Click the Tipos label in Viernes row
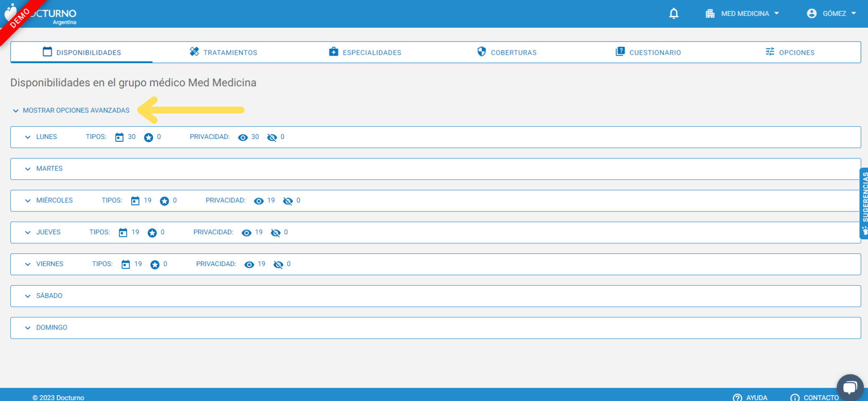This screenshot has width=868, height=401. point(102,264)
